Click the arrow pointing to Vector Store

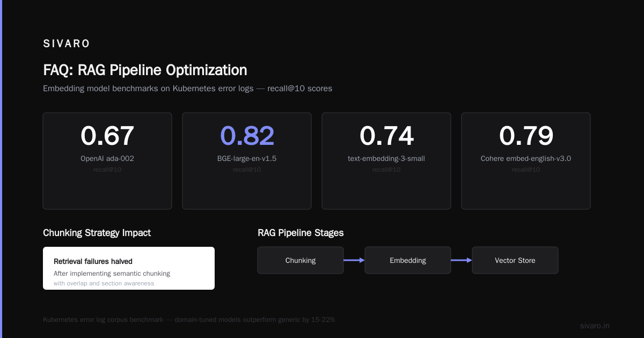462,260
